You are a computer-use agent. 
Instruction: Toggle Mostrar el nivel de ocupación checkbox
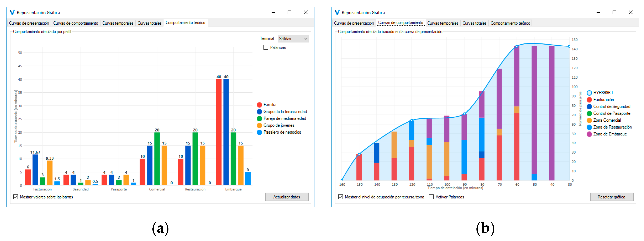[340, 197]
